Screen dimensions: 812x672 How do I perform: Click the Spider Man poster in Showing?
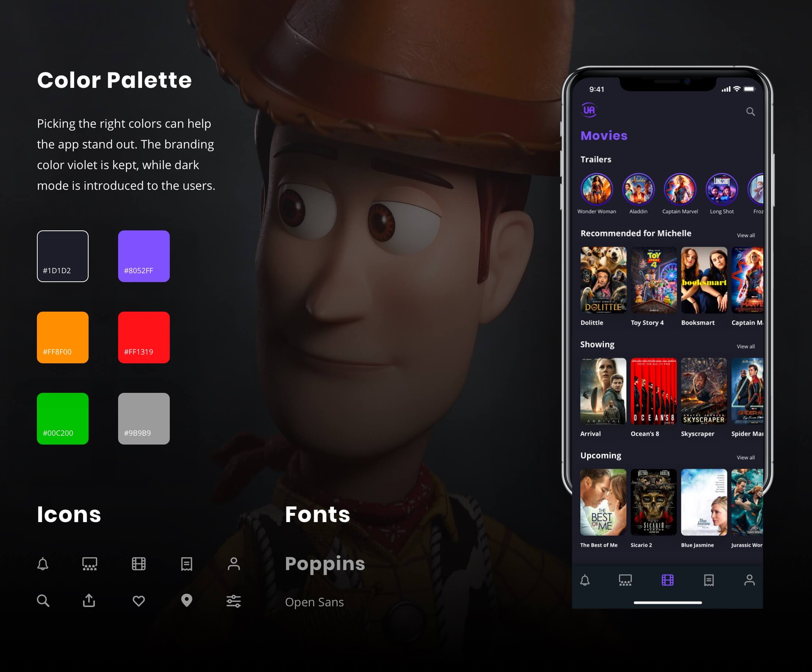click(x=747, y=391)
